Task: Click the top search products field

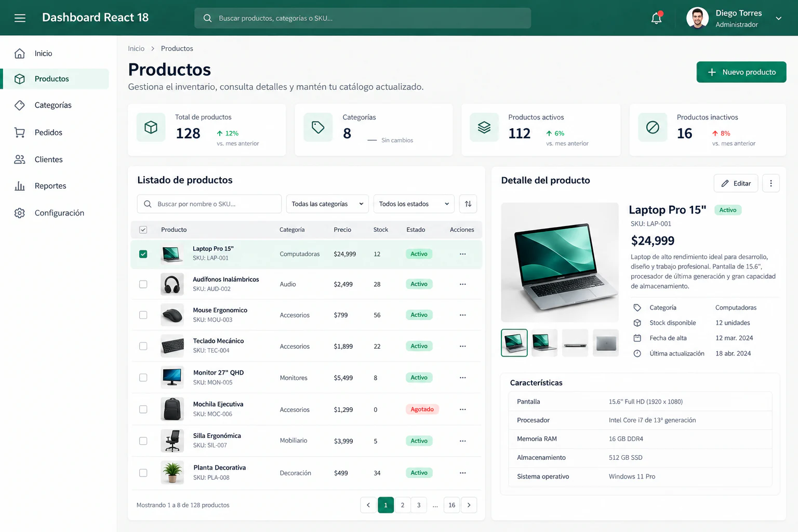Action: click(x=363, y=18)
